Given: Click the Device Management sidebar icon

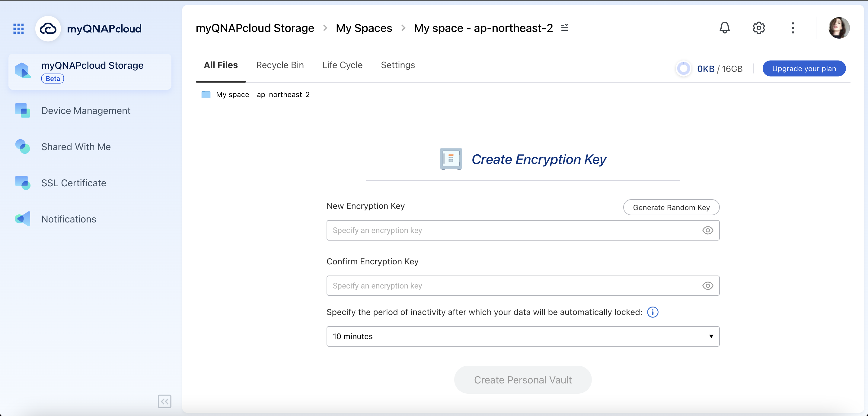Looking at the screenshot, I should [x=23, y=110].
